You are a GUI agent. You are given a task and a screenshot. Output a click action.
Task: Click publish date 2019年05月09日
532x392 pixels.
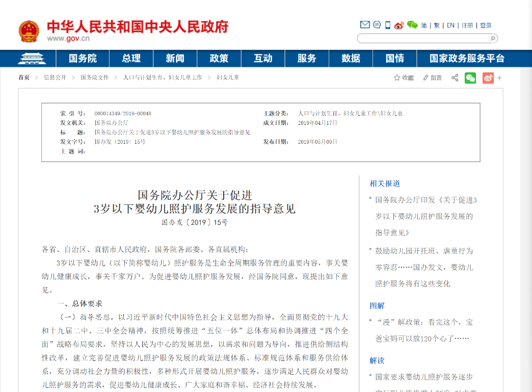pyautogui.click(x=317, y=142)
